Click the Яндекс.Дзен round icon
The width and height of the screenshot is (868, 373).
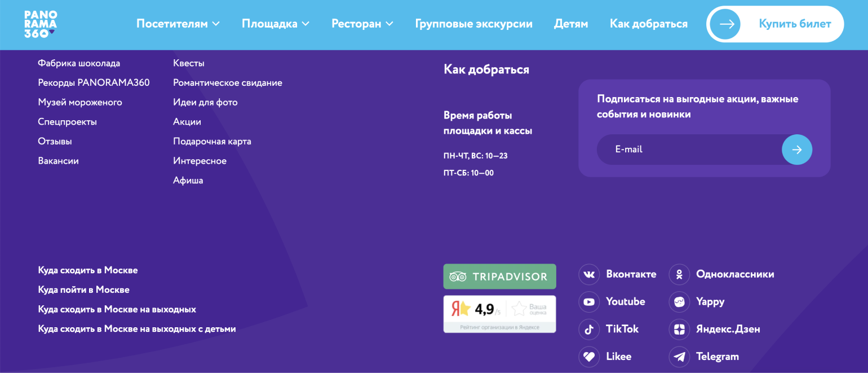(679, 329)
